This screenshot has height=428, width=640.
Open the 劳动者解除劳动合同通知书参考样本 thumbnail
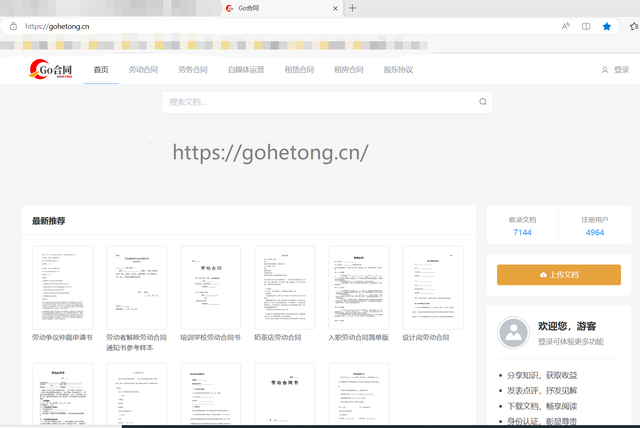137,287
